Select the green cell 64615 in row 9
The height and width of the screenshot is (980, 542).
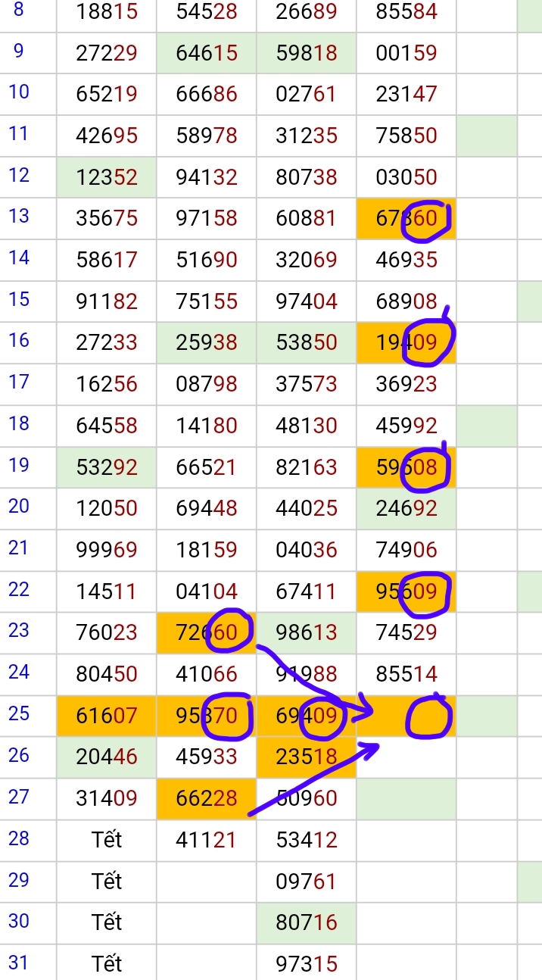[207, 53]
